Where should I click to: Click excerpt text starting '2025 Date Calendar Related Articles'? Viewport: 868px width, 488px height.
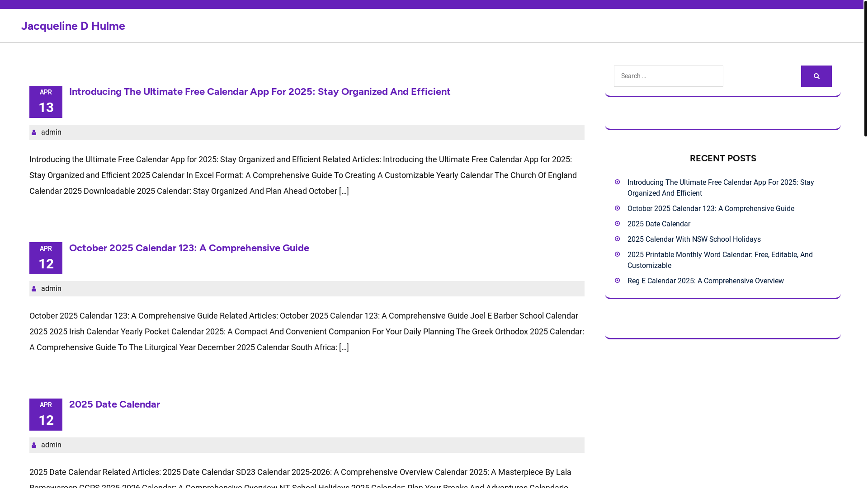(300, 477)
